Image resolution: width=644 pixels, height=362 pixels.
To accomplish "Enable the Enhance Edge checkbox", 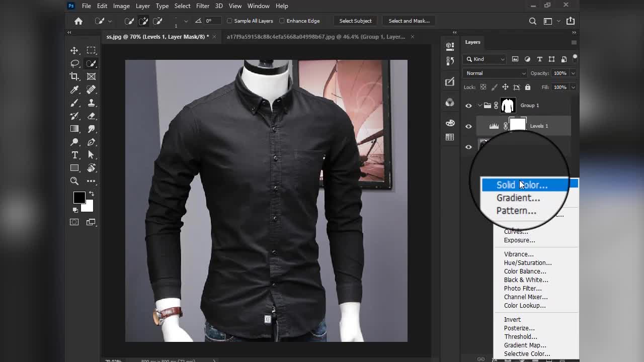I will [282, 21].
